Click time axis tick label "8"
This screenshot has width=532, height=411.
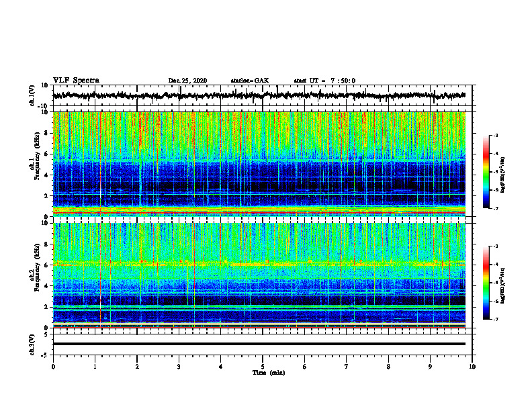point(388,367)
